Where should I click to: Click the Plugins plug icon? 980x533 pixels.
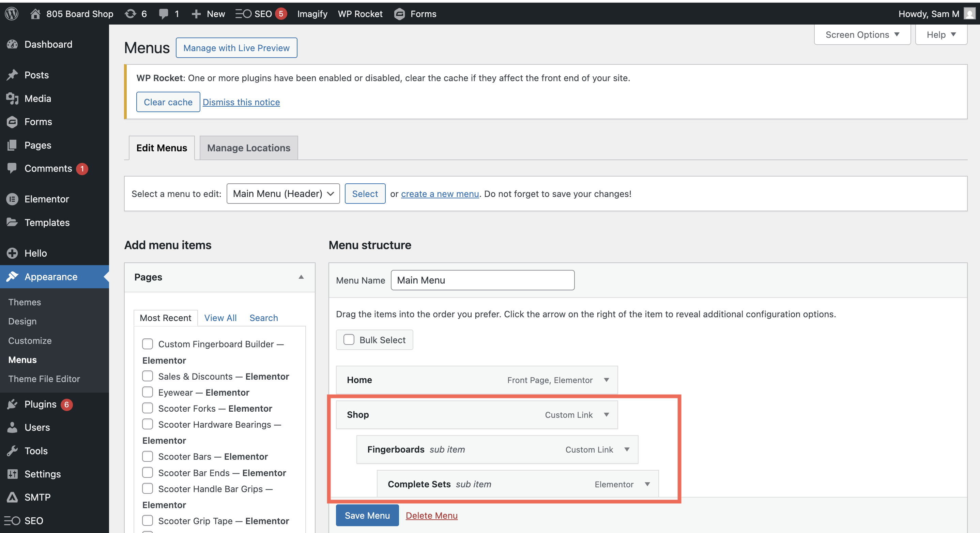click(12, 404)
